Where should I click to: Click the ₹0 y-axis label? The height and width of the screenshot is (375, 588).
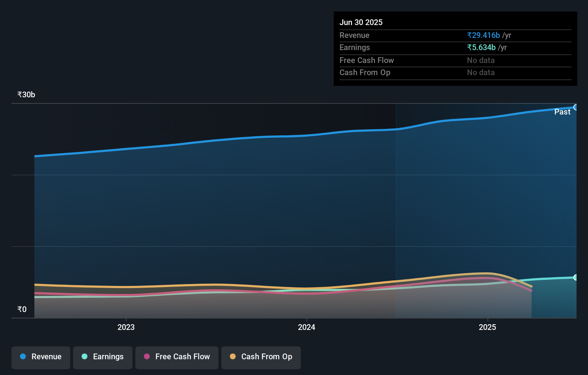point(22,309)
